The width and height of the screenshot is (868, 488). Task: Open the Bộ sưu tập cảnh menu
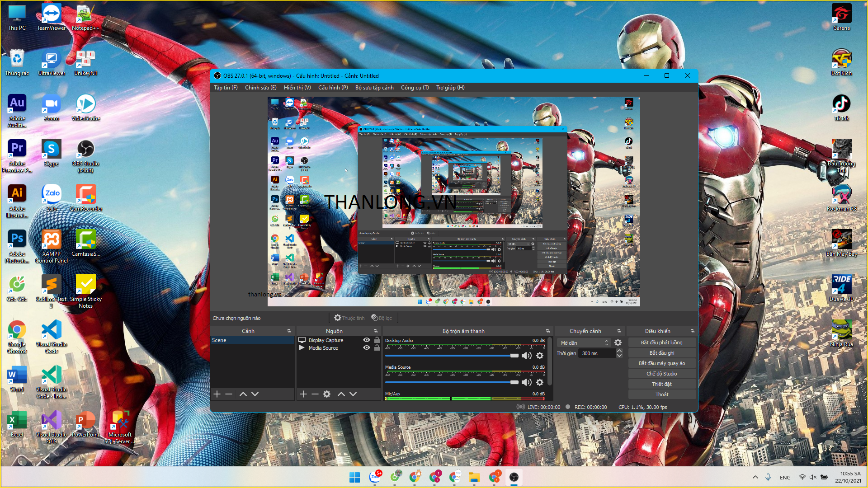pos(374,88)
